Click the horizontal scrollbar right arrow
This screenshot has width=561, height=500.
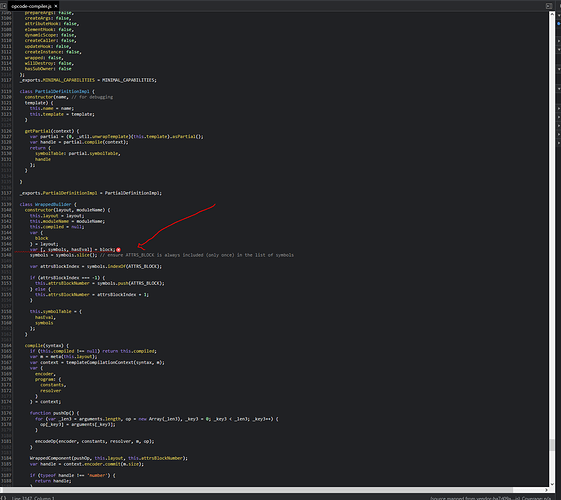[x=546, y=490]
